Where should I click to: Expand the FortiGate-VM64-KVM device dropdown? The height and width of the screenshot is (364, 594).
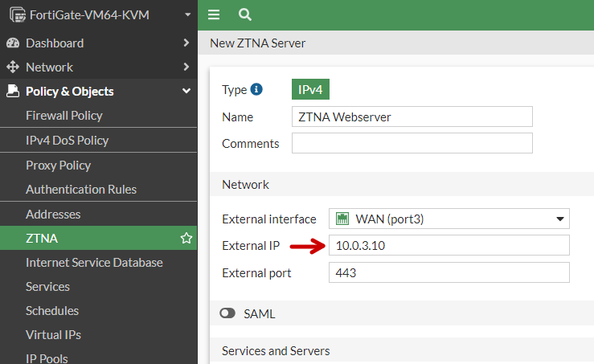pyautogui.click(x=187, y=14)
